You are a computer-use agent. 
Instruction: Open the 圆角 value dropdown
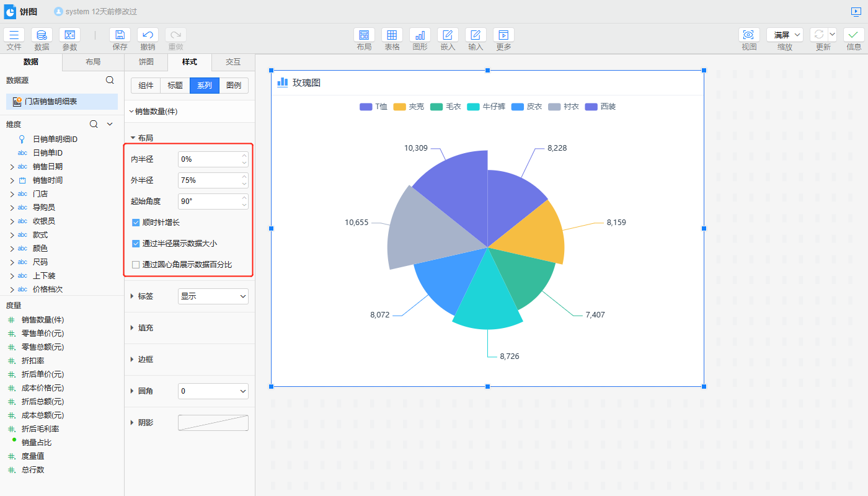tap(213, 391)
